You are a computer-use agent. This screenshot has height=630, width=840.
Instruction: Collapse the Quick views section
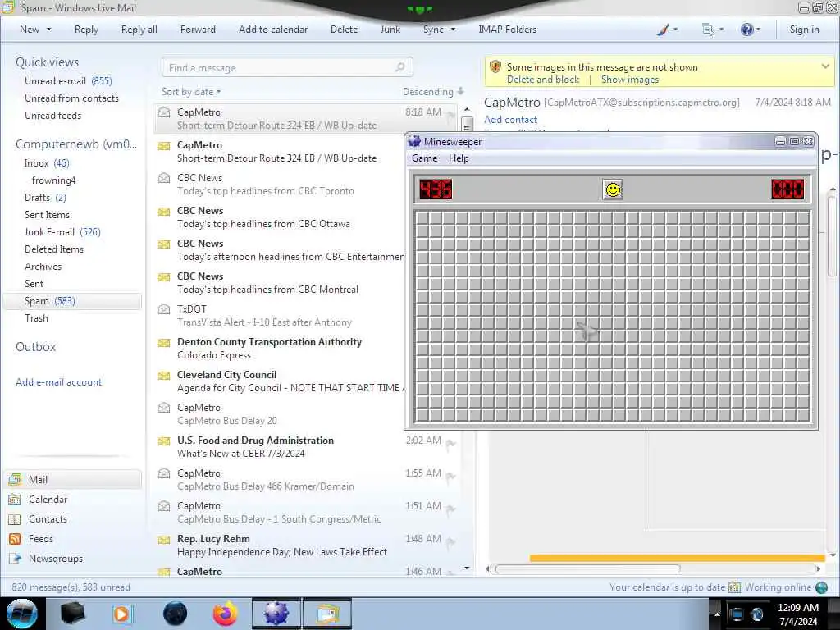(x=47, y=62)
